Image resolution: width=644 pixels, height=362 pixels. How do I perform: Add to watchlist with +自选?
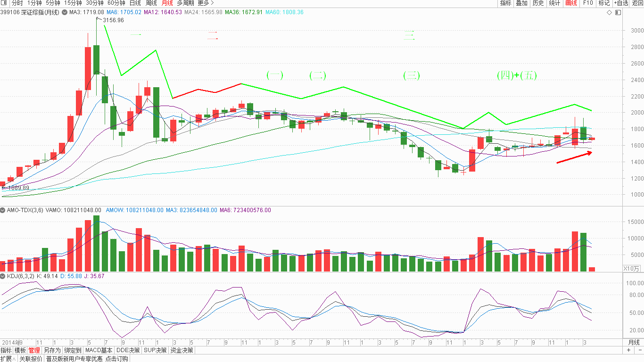(621, 3)
